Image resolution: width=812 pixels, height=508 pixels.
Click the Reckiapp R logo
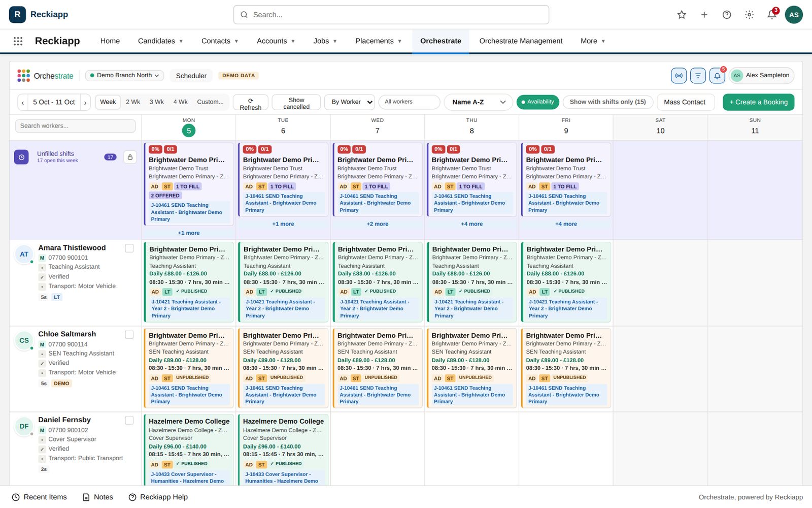[x=17, y=15]
